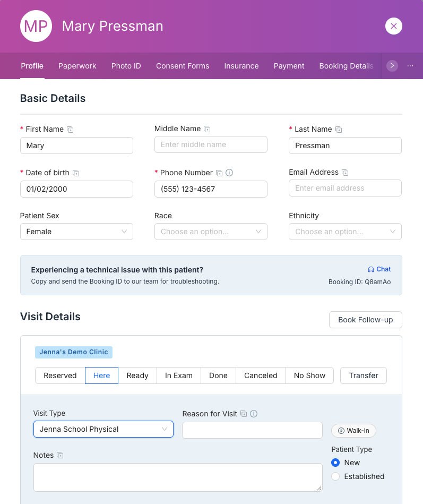Copy the Middle Name field value
Viewport: 423px width, 504px height.
[207, 129]
